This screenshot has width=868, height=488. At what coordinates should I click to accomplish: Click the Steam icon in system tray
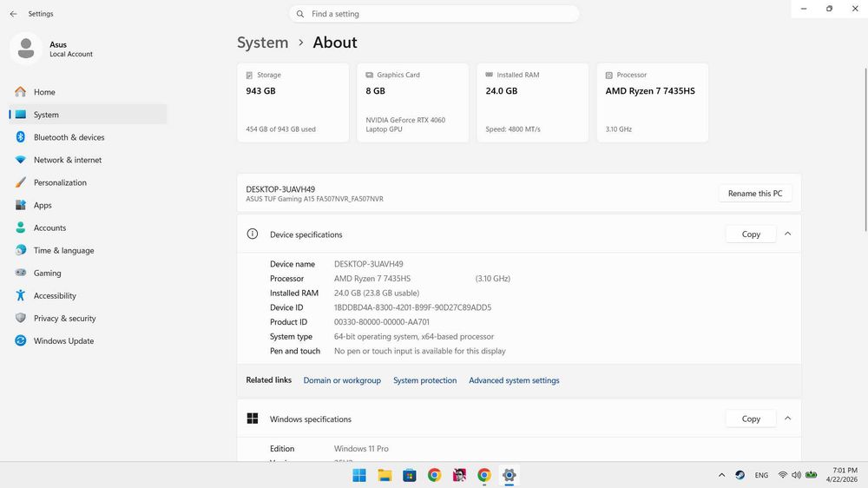coord(740,475)
